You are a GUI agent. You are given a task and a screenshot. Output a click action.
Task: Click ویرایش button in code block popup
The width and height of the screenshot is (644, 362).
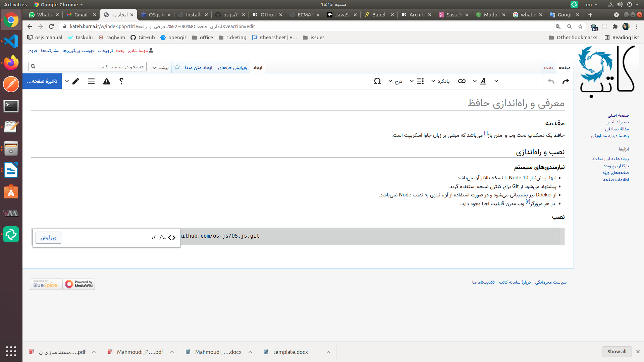pyautogui.click(x=48, y=238)
